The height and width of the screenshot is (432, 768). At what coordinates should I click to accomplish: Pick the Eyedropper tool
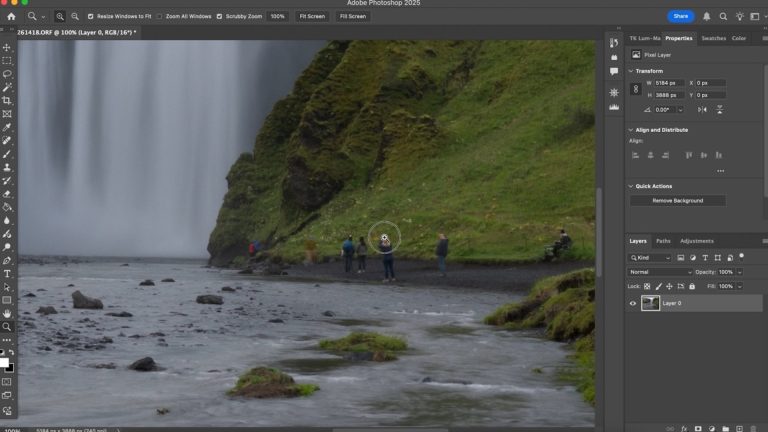[x=7, y=127]
